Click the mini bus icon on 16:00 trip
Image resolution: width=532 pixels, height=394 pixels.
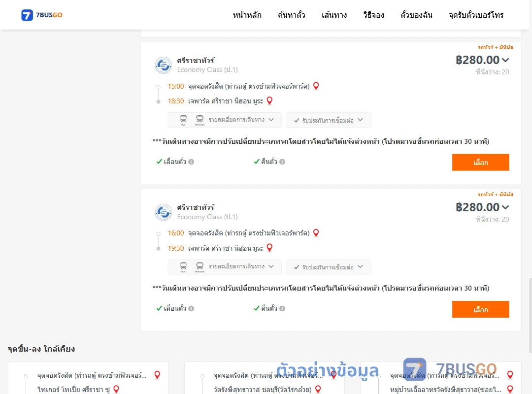pyautogui.click(x=199, y=267)
